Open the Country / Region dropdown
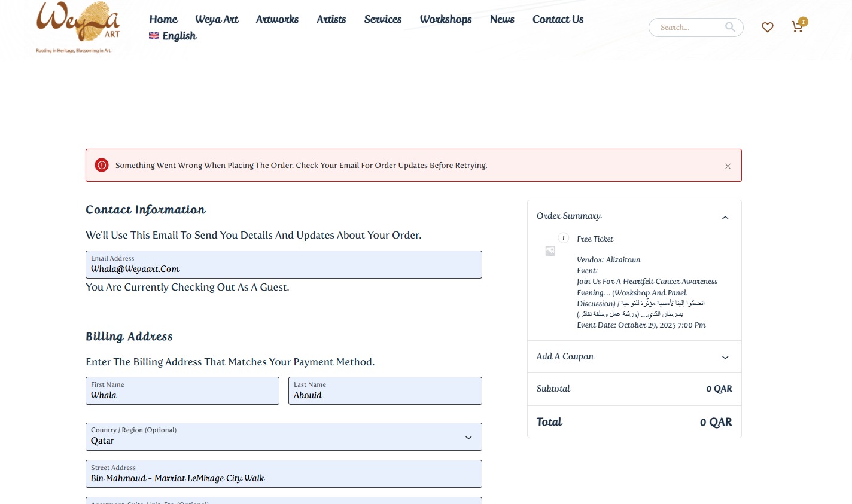 pyautogui.click(x=284, y=437)
